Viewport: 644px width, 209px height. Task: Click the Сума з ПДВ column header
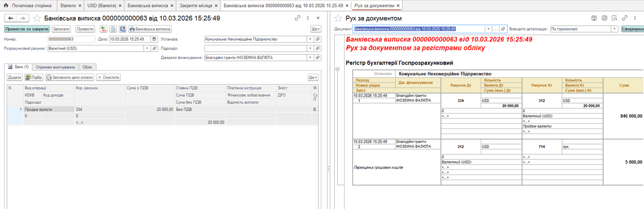[x=150, y=87]
